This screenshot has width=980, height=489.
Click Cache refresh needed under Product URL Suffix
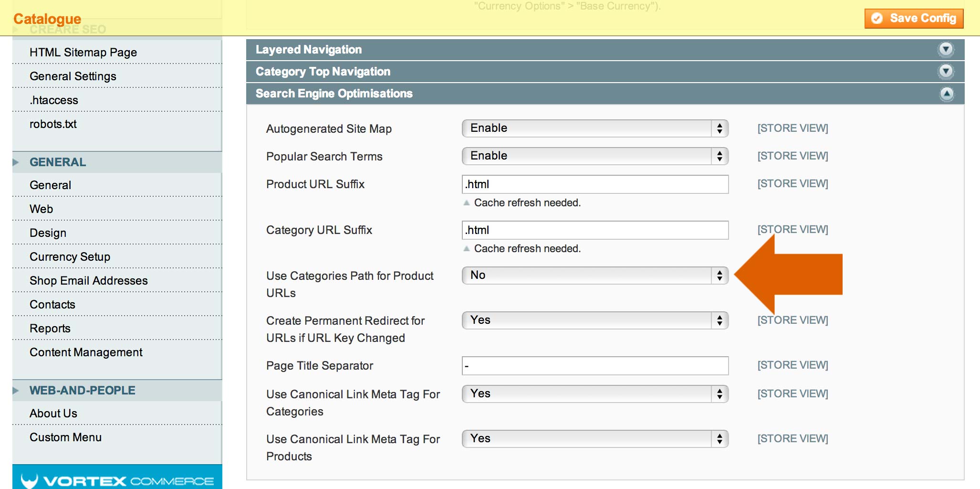[527, 202]
